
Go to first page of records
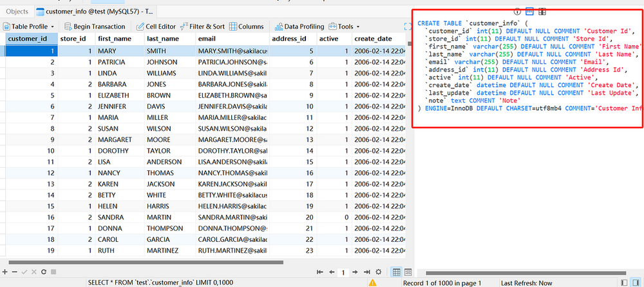tap(320, 272)
